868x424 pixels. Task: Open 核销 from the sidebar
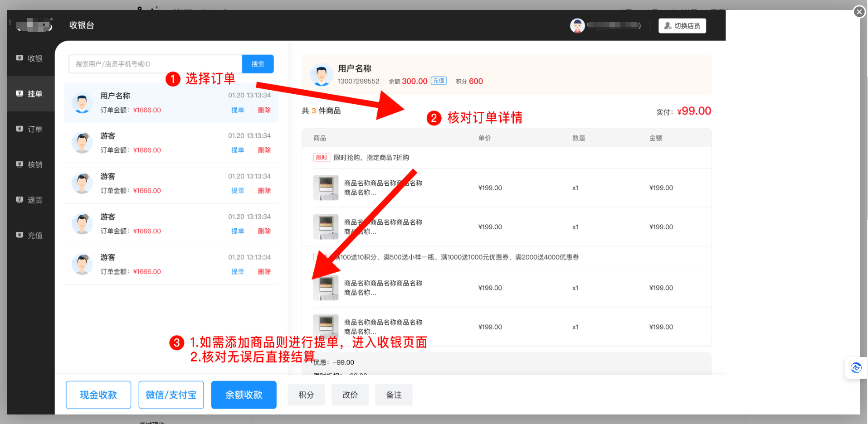[30, 164]
